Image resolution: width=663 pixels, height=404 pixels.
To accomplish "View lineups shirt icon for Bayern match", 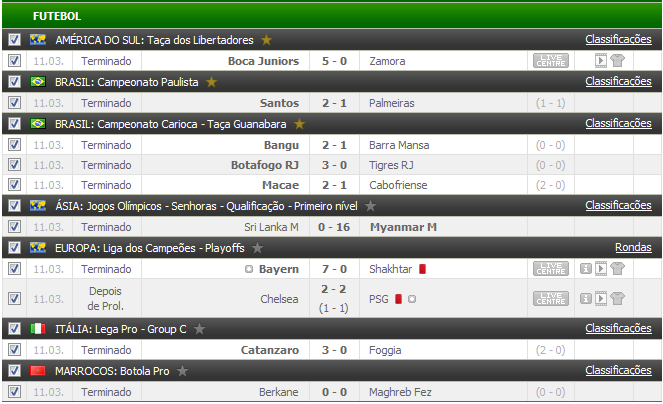I will (617, 269).
